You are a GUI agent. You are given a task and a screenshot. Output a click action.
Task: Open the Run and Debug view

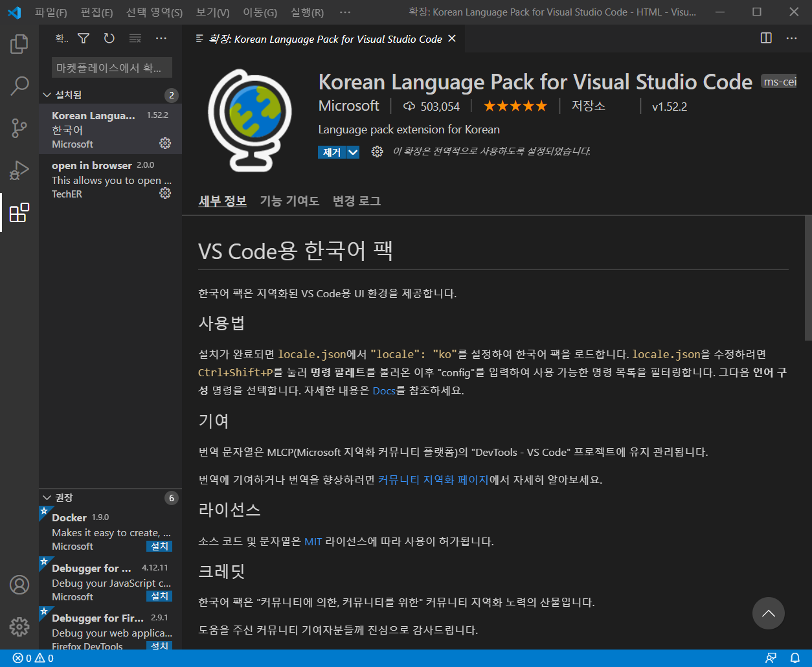pyautogui.click(x=19, y=170)
